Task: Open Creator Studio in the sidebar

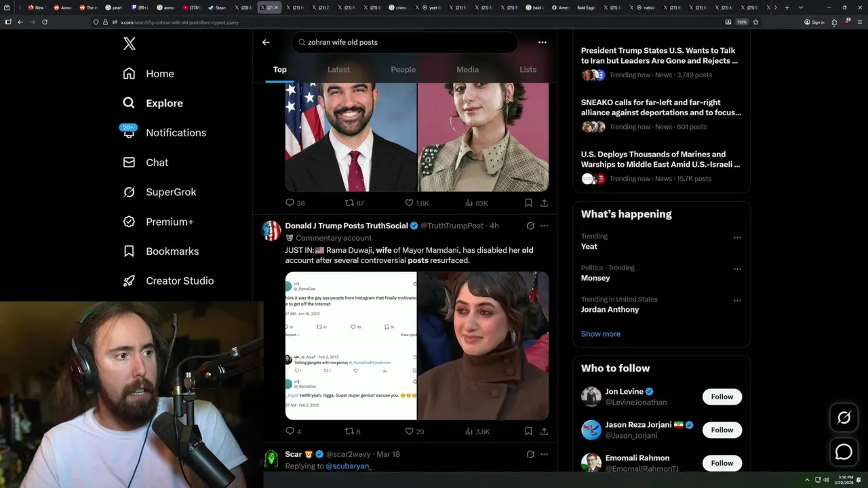Action: (168, 281)
